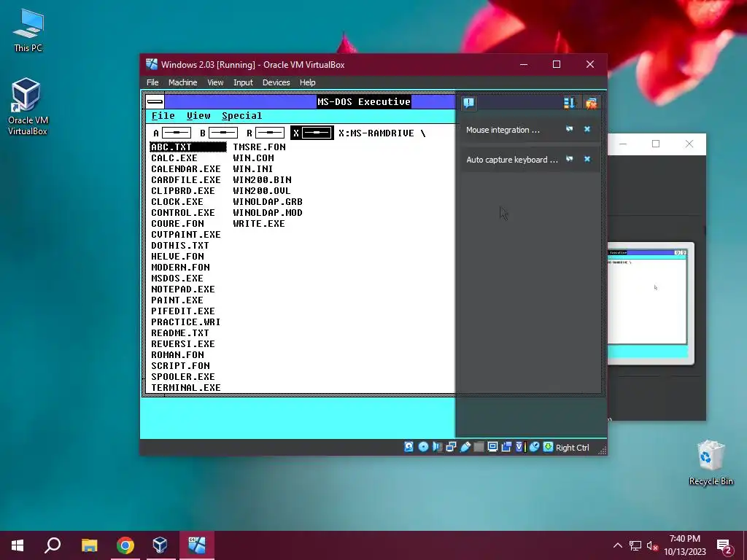Select REVERSI.EXE in the file list

click(x=183, y=344)
